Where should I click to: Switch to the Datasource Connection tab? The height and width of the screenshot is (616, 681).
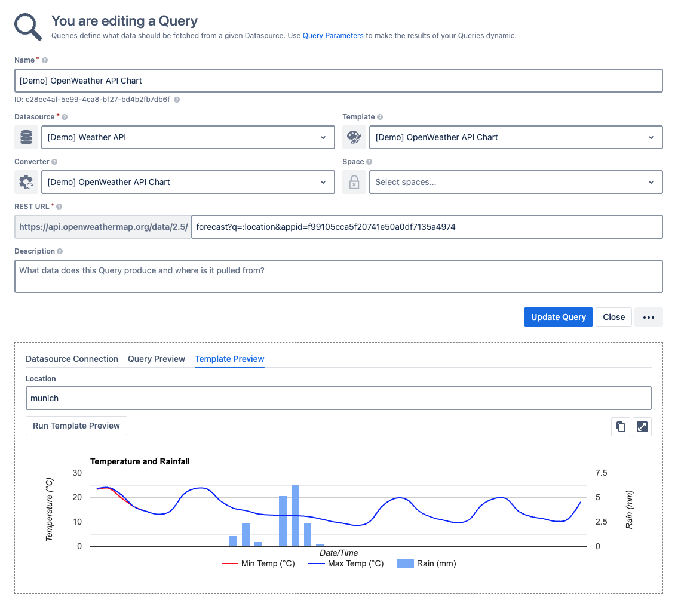click(72, 359)
